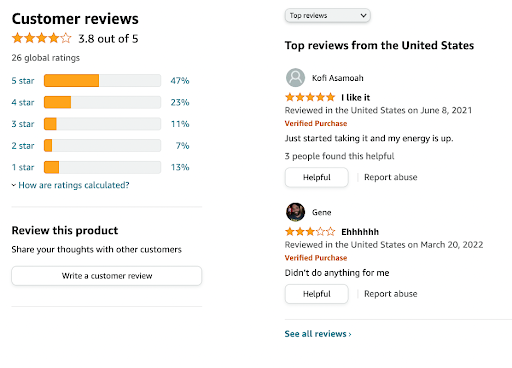Viewport: 512px width, 368px height.
Task: Click Kofi Asamoah's default profile avatar
Action: tap(295, 78)
